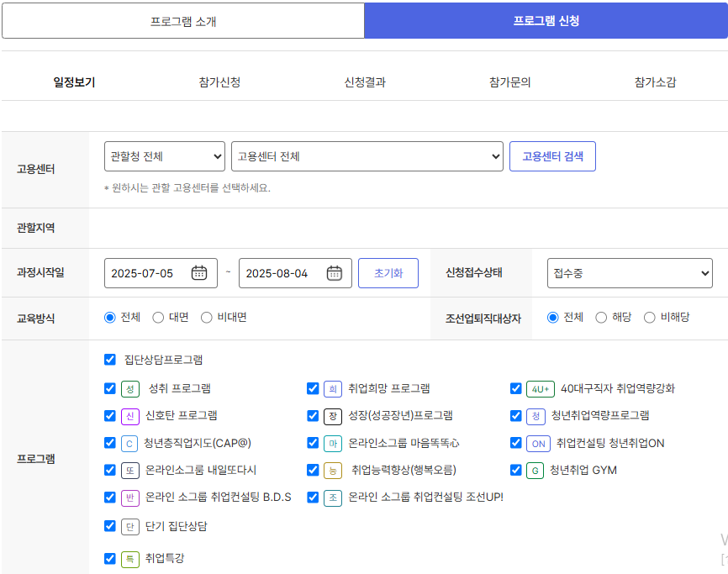The image size is (728, 574).
Task: Select 비해당 radio for 조선업퇴직대상자
Action: pos(650,318)
